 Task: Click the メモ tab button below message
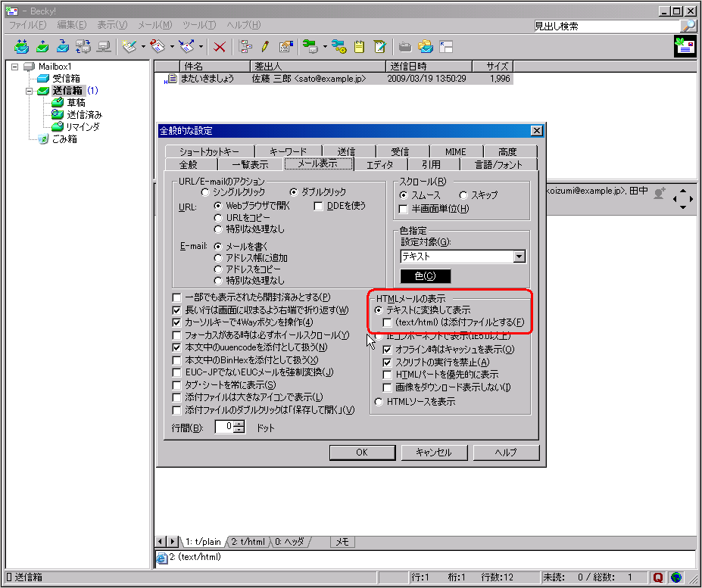[342, 542]
